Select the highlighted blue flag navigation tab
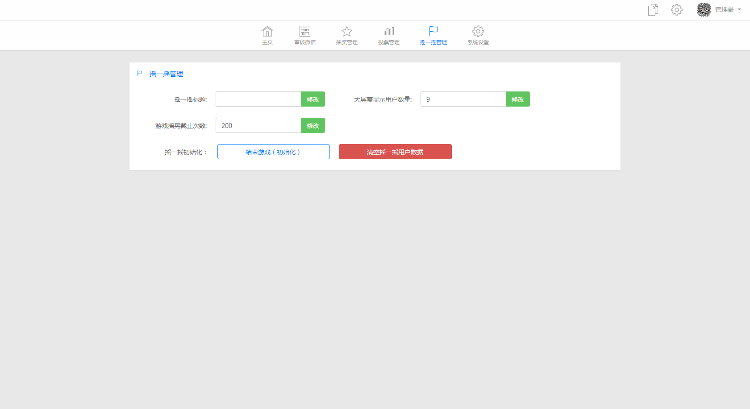Image resolution: width=750 pixels, height=409 pixels. point(433,35)
